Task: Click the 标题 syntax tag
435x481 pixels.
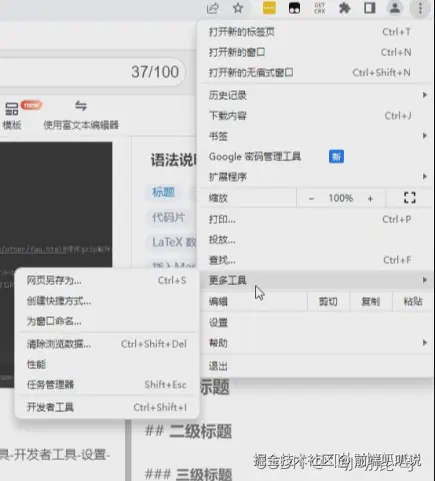Action: tap(163, 192)
